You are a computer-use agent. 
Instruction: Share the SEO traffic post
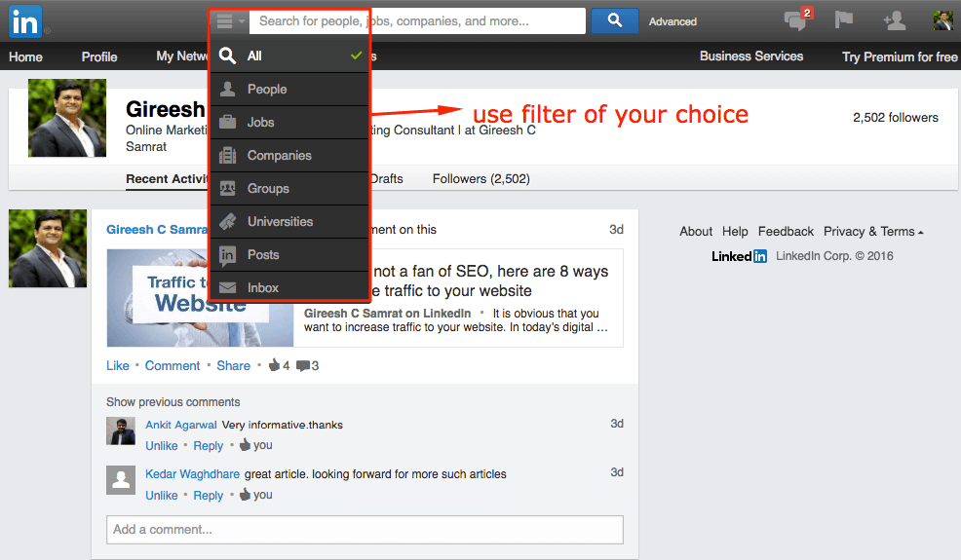234,366
